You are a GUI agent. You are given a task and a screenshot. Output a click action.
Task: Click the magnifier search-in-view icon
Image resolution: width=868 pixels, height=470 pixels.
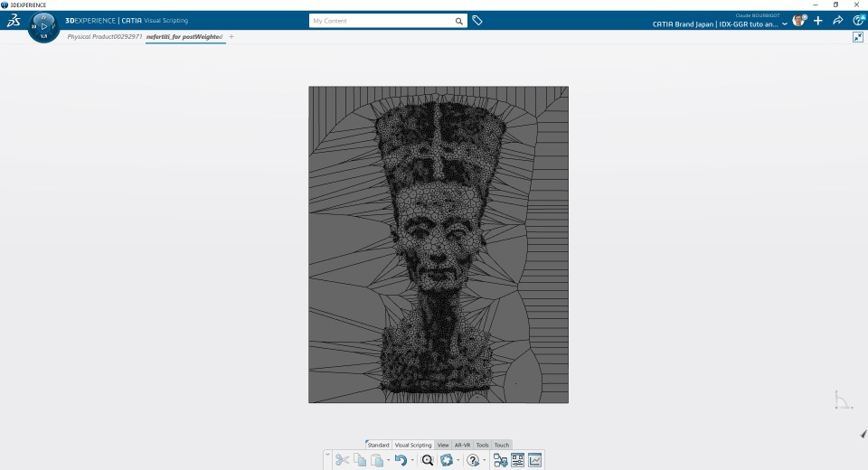click(x=428, y=460)
